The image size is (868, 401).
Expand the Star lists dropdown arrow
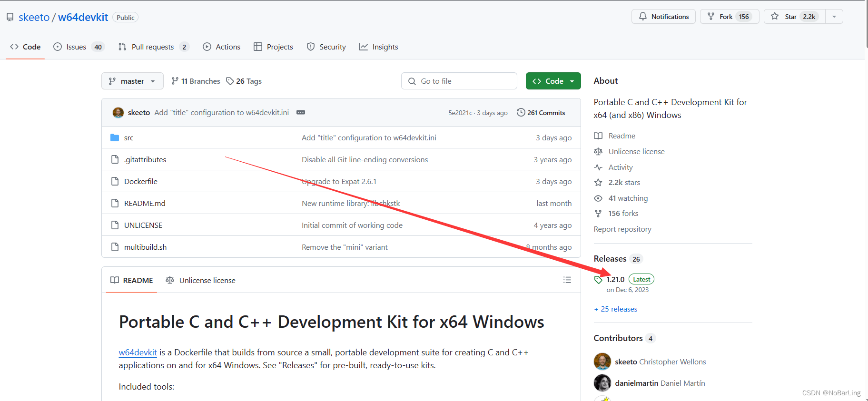(x=834, y=17)
